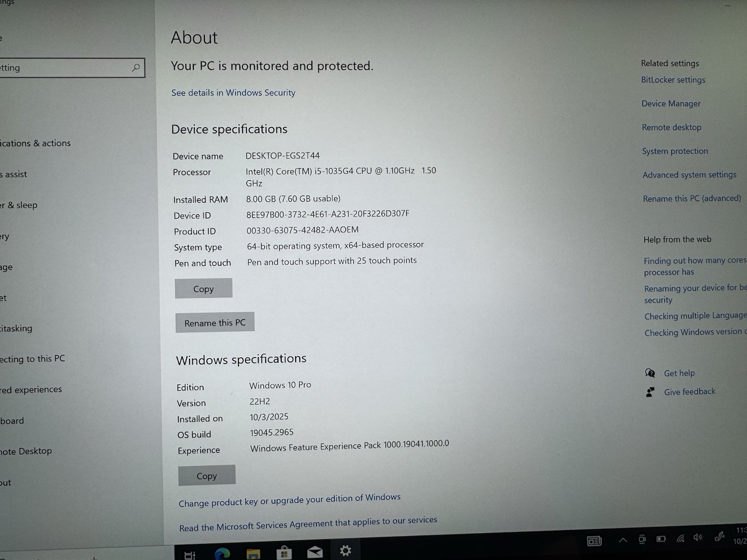
Task: Open Device Manager link
Action: (671, 104)
